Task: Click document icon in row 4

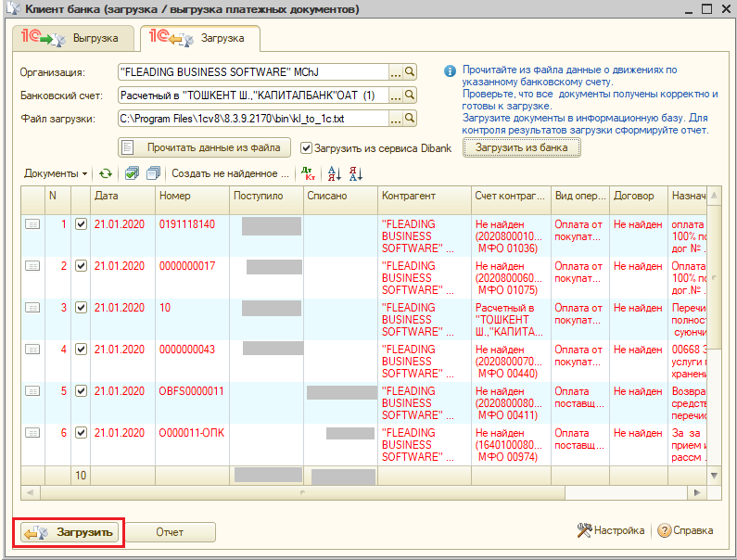Action: click(x=32, y=350)
